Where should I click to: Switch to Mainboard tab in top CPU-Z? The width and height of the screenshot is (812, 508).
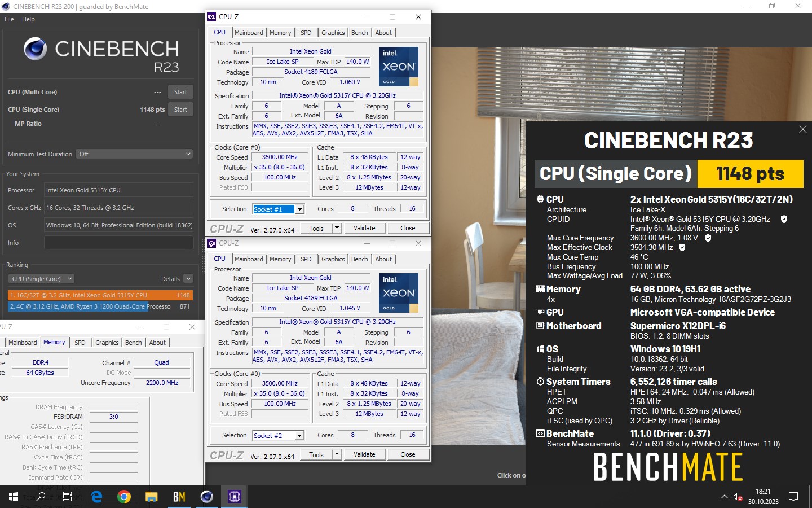(x=249, y=33)
